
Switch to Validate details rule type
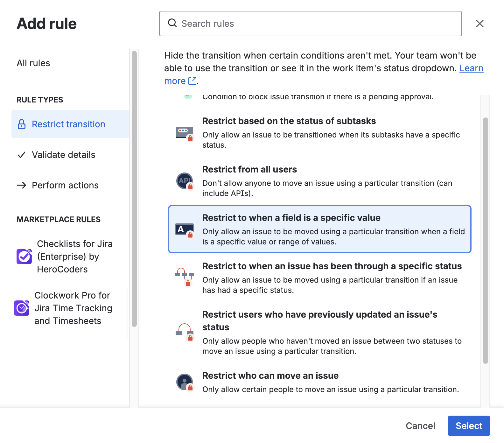point(63,155)
